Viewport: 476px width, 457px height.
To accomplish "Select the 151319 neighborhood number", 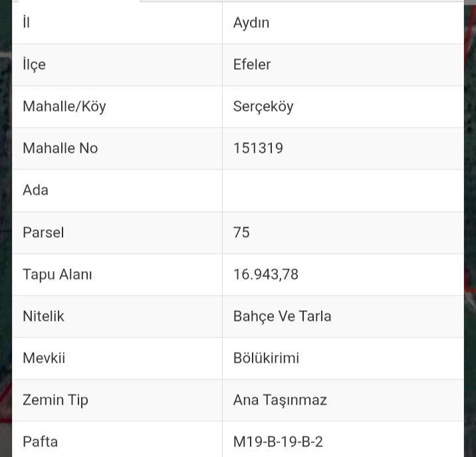I will (x=258, y=148).
